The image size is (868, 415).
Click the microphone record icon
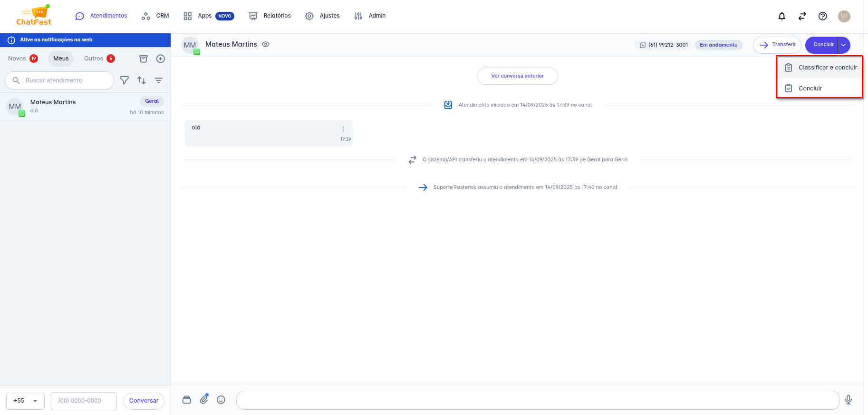(848, 400)
